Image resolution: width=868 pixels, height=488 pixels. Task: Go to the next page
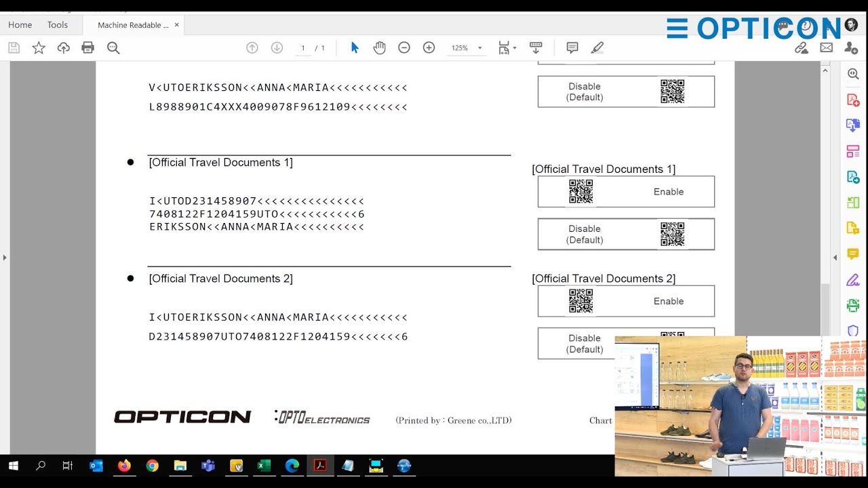(x=277, y=47)
